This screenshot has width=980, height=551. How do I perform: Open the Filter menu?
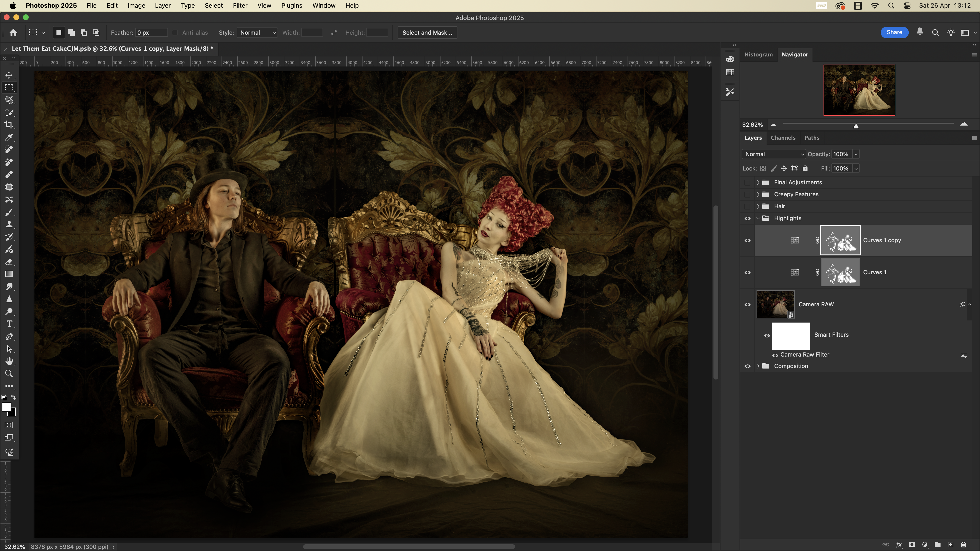[x=240, y=5]
